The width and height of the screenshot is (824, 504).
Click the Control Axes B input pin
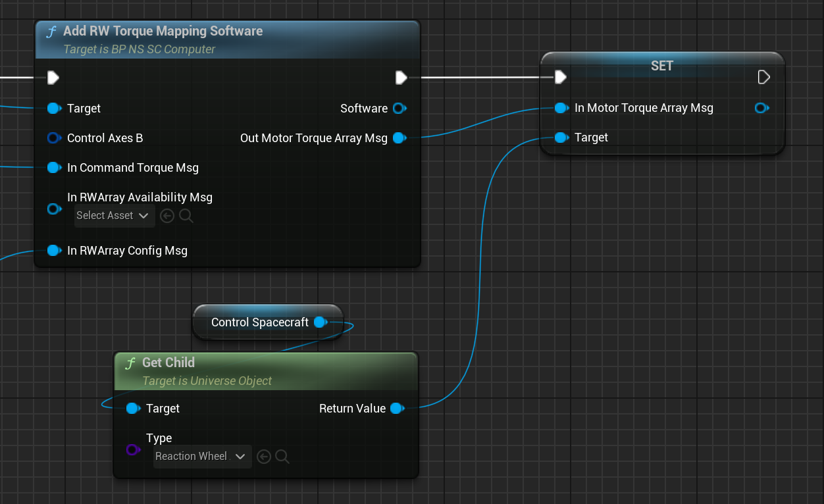tap(54, 138)
